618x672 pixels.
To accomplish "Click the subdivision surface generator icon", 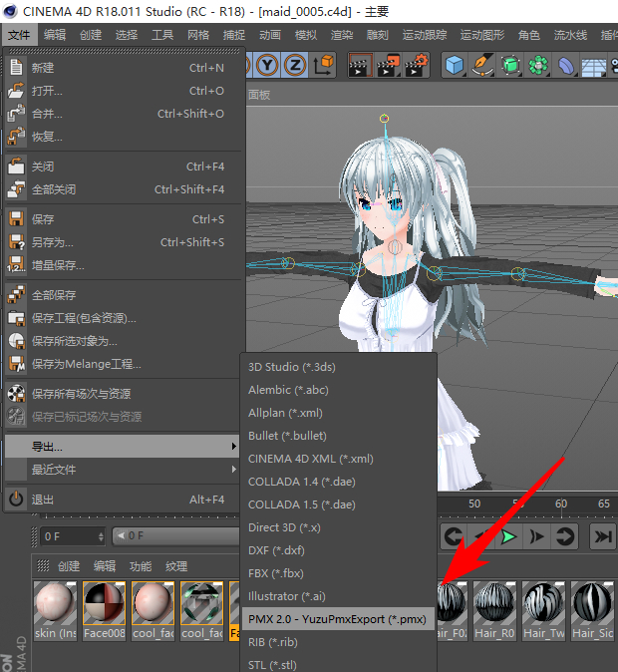I will [x=510, y=65].
